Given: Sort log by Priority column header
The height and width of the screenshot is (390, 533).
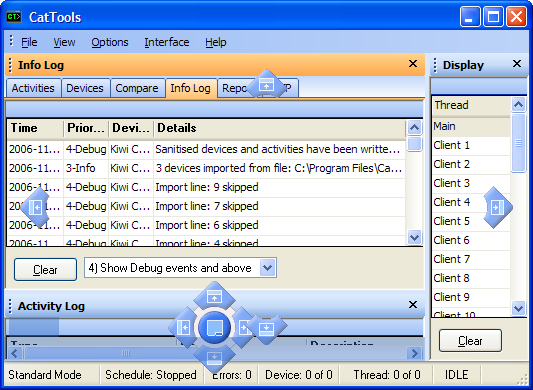Looking at the screenshot, I should pyautogui.click(x=86, y=128).
